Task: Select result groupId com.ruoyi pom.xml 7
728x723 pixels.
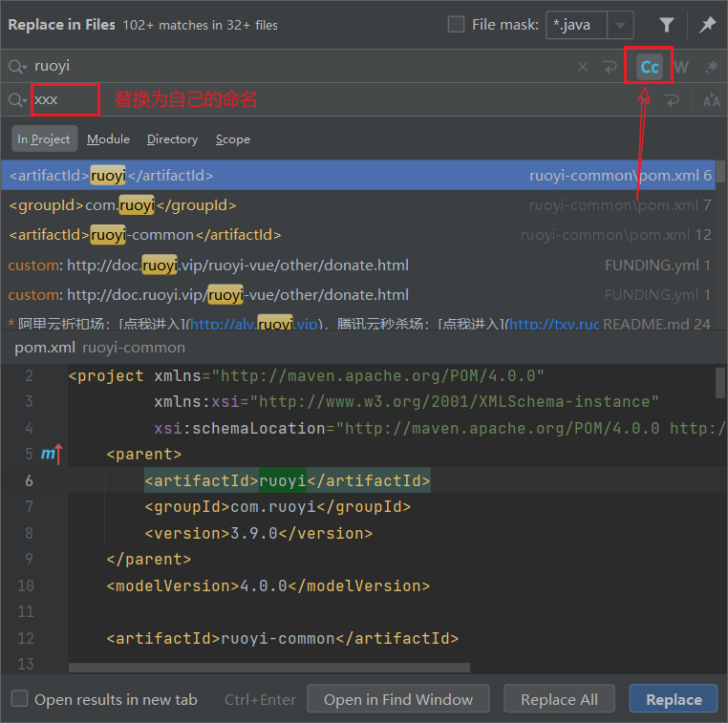Action: click(x=357, y=205)
